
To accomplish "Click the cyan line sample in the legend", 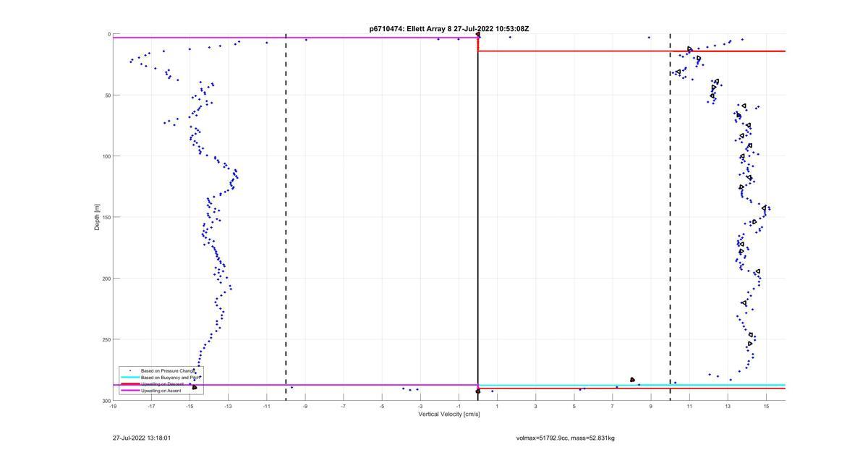I will click(x=130, y=377).
